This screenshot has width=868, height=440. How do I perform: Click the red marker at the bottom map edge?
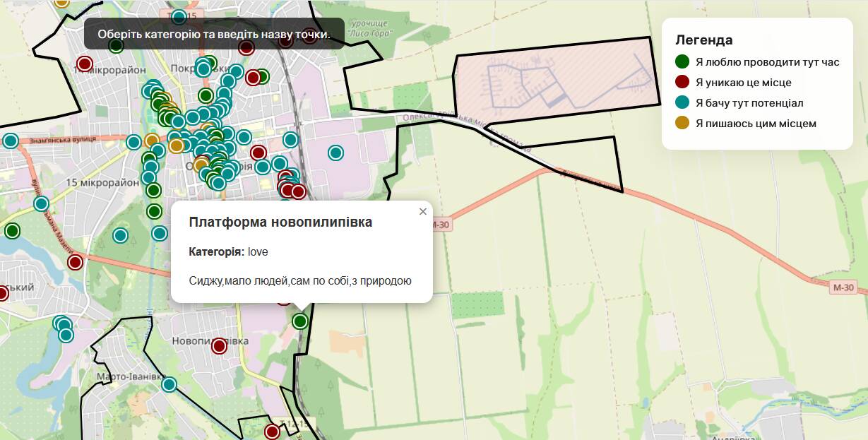click(x=272, y=431)
